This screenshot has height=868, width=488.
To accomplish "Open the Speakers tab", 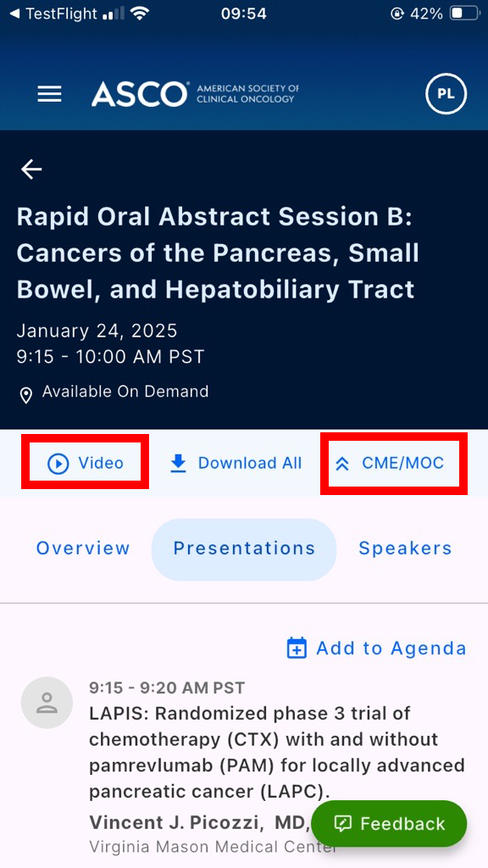I will [x=405, y=548].
